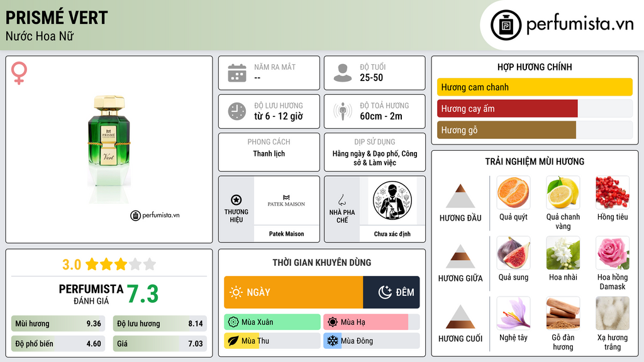Click the Mùa Hạ season bar

[371, 322]
